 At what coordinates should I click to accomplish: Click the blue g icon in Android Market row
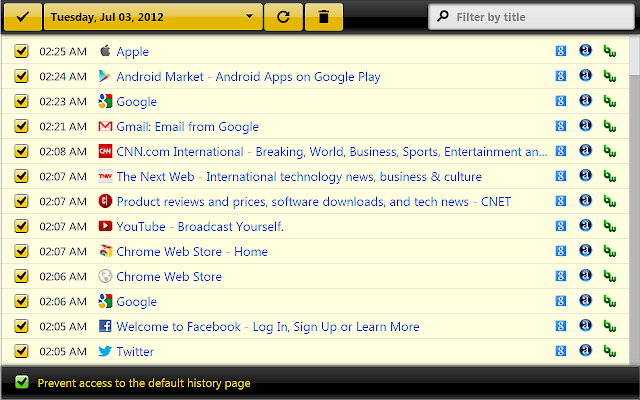coord(561,76)
